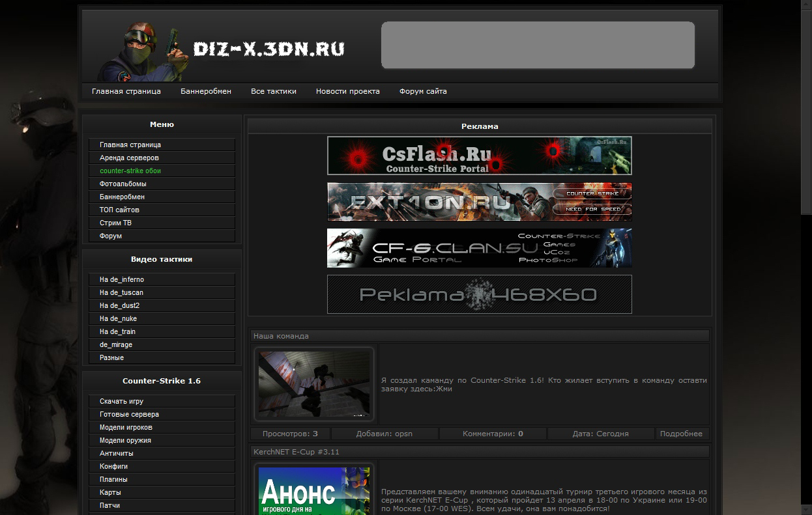Click the Peklama 468x60 placeholder banner

pyautogui.click(x=479, y=294)
